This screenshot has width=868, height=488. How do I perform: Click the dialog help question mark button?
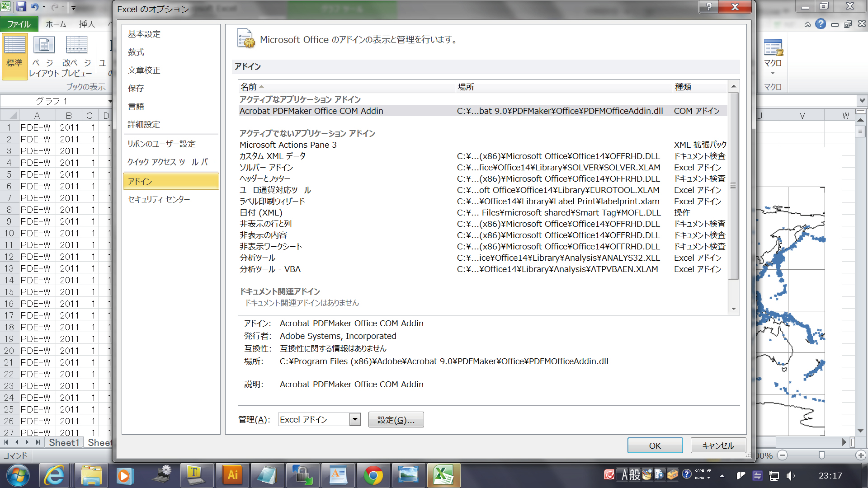click(709, 7)
